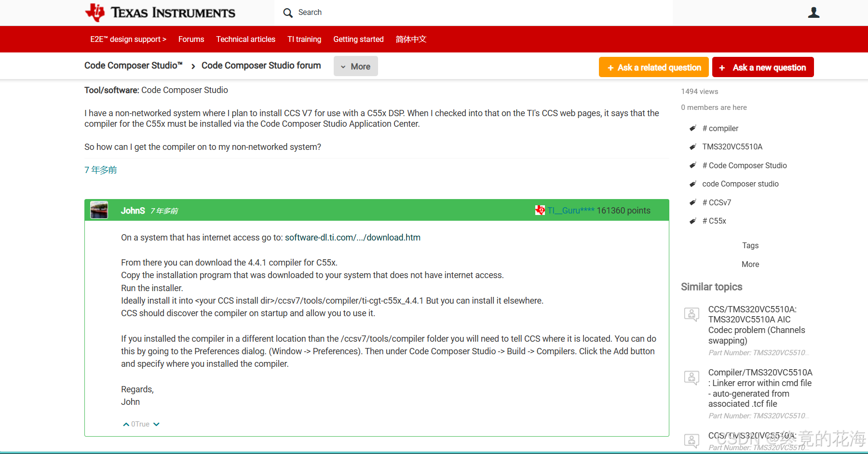Expand the More dropdown in the breadcrumb
Image resolution: width=868 pixels, height=454 pixels.
(x=356, y=67)
